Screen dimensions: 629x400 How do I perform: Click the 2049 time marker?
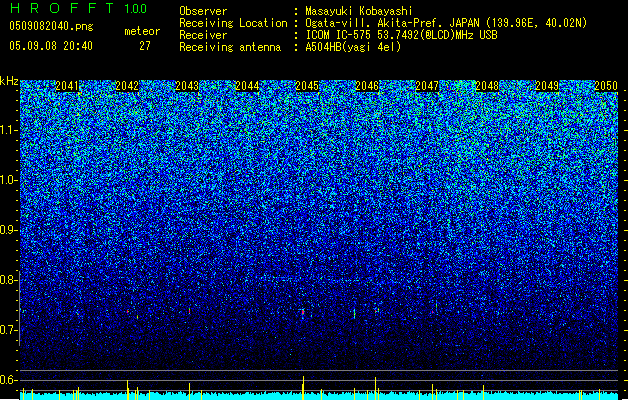[x=547, y=86]
